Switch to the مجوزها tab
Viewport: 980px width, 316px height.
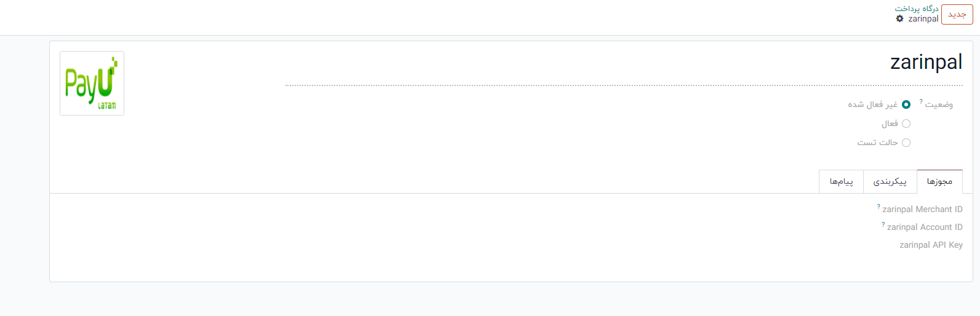tap(939, 181)
